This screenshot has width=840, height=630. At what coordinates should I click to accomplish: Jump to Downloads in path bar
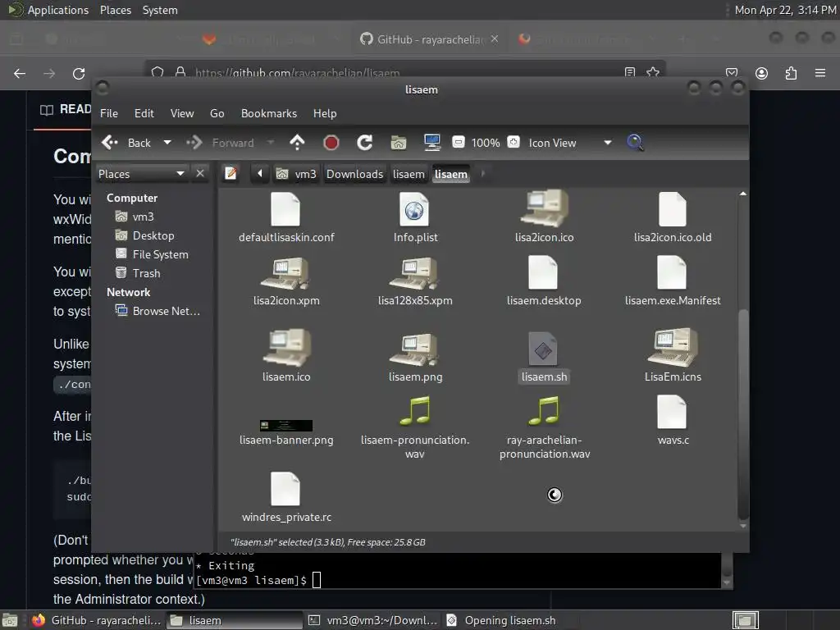354,174
